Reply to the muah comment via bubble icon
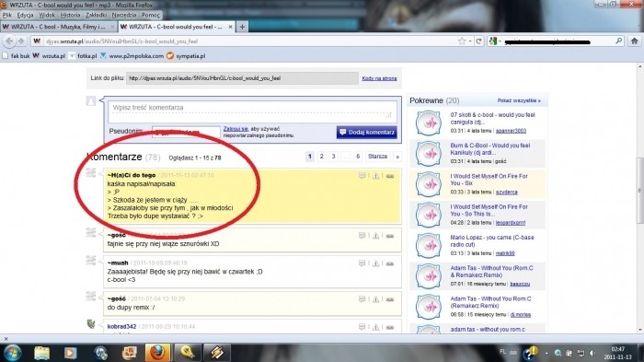The height and width of the screenshot is (362, 644). (x=362, y=263)
